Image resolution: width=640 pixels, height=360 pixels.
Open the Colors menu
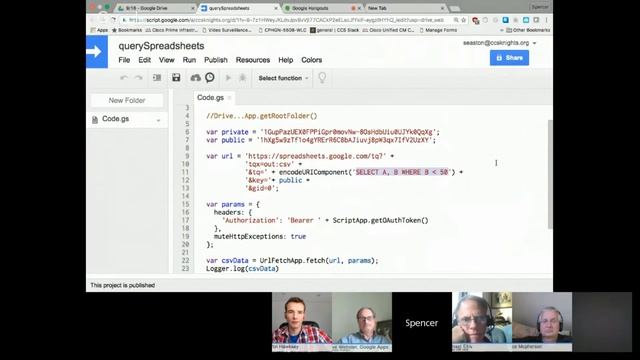[x=311, y=60]
